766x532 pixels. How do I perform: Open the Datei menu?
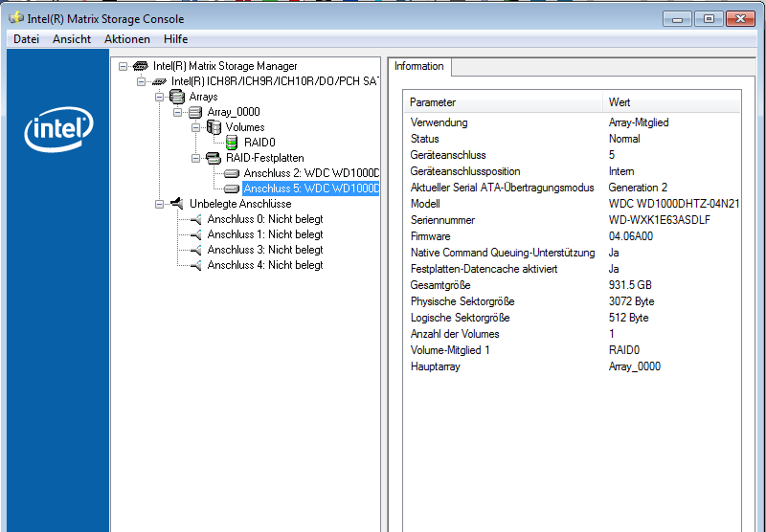26,39
